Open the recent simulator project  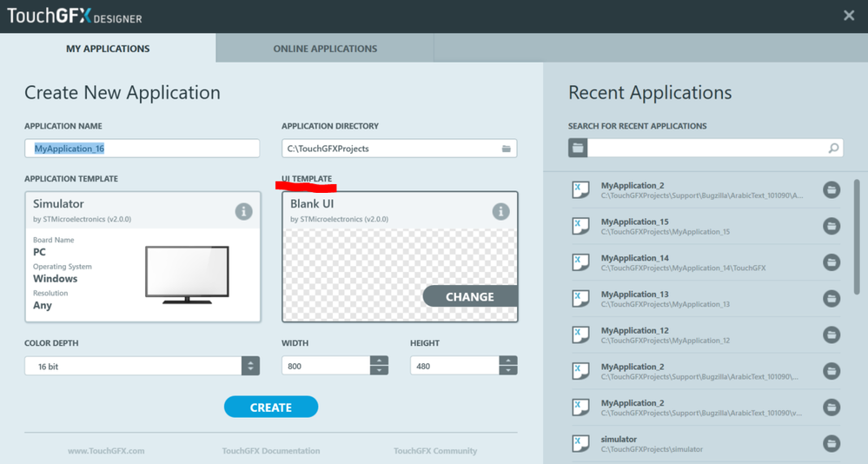click(x=706, y=443)
